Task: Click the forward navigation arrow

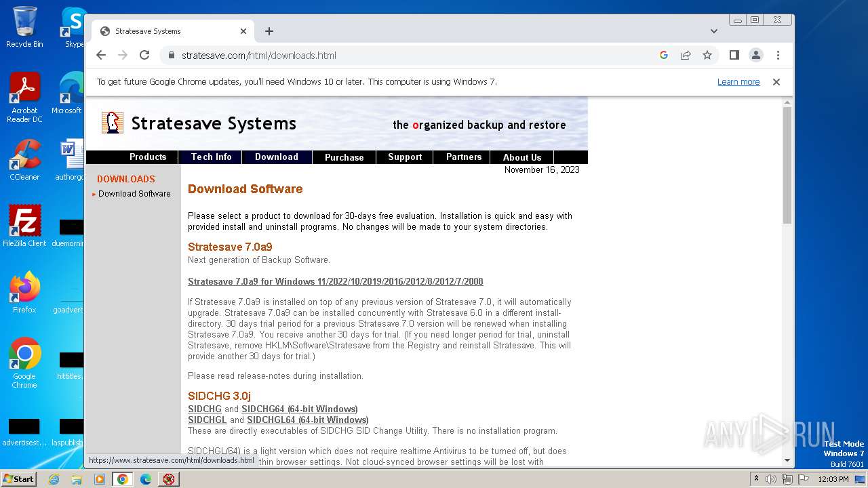Action: tap(123, 55)
